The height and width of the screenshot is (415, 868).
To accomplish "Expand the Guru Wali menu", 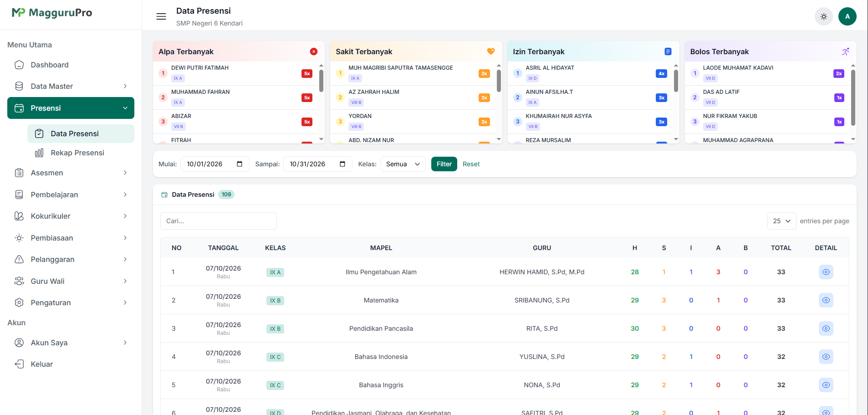I will (x=71, y=281).
